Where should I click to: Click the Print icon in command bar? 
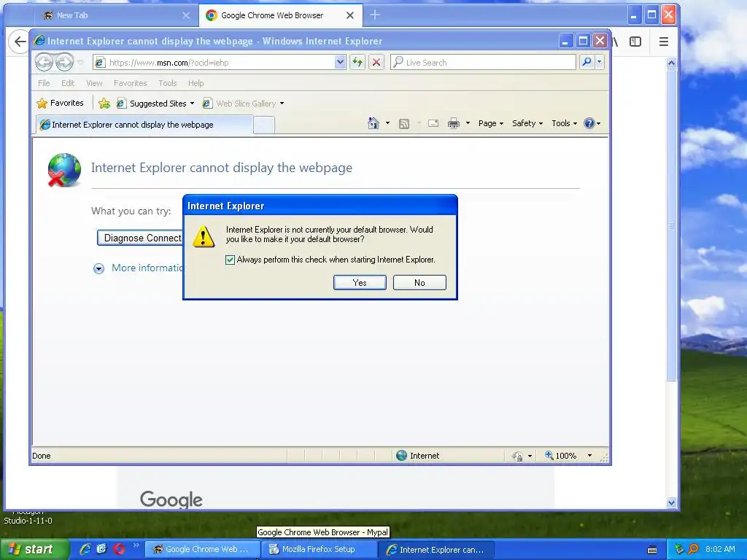tap(454, 124)
